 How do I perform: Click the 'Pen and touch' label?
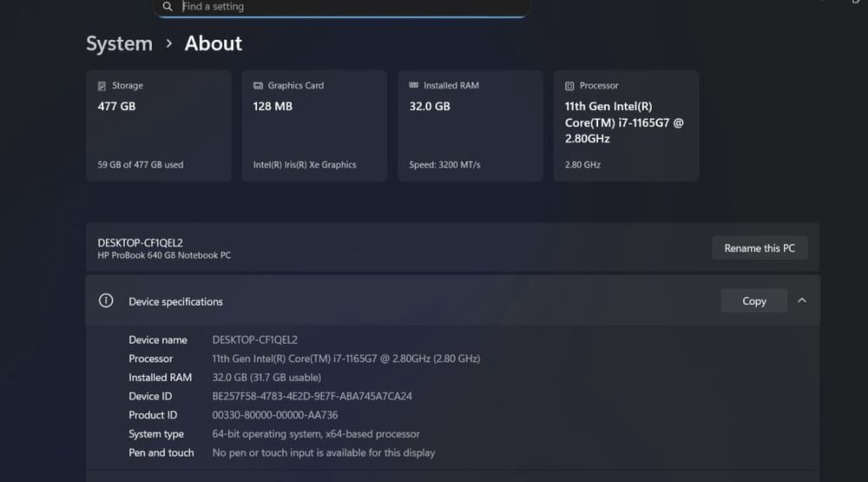161,452
